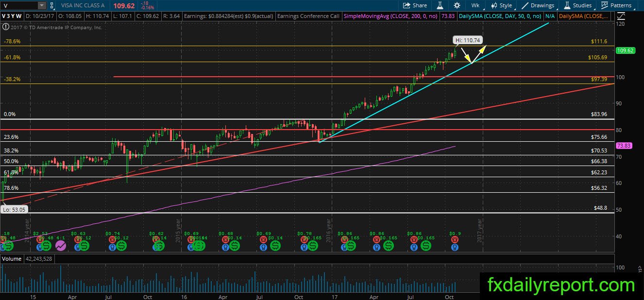Click the green 109.62 price axis tag
This screenshot has height=300, width=644.
click(x=625, y=50)
